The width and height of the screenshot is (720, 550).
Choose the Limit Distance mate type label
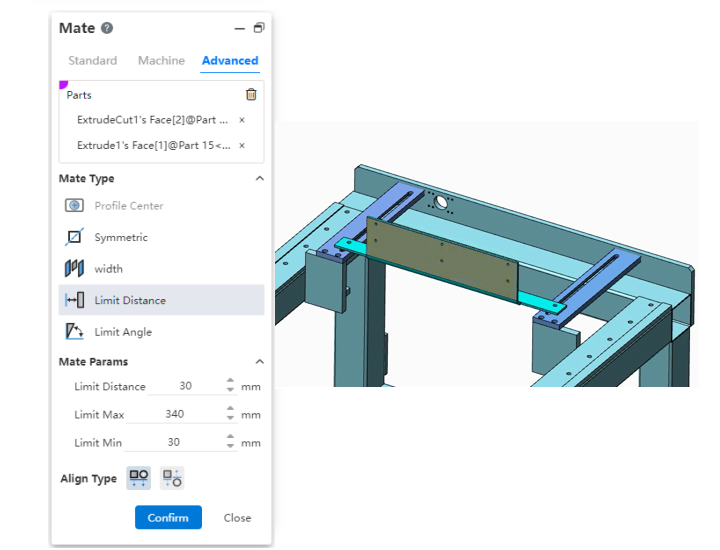coord(130,300)
